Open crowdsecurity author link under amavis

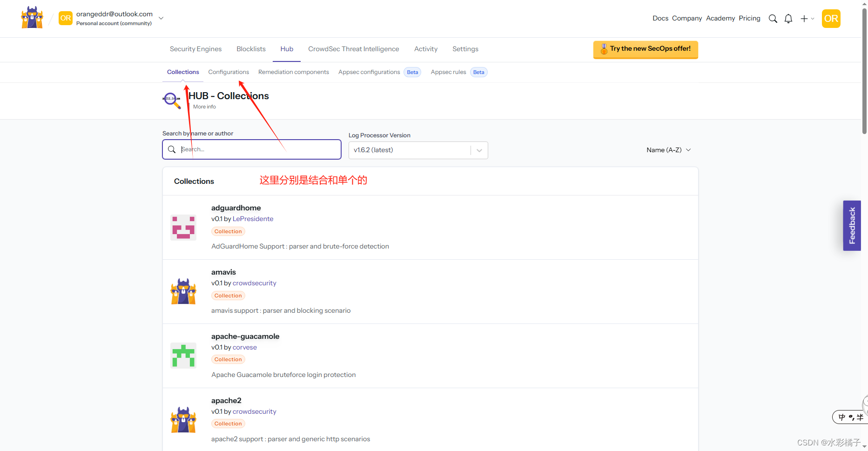pyautogui.click(x=254, y=283)
